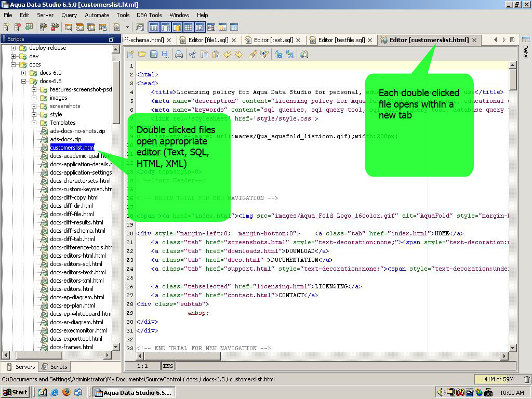Select docs-exporttool.html in the tree
The width and height of the screenshot is (532, 399).
(76, 339)
